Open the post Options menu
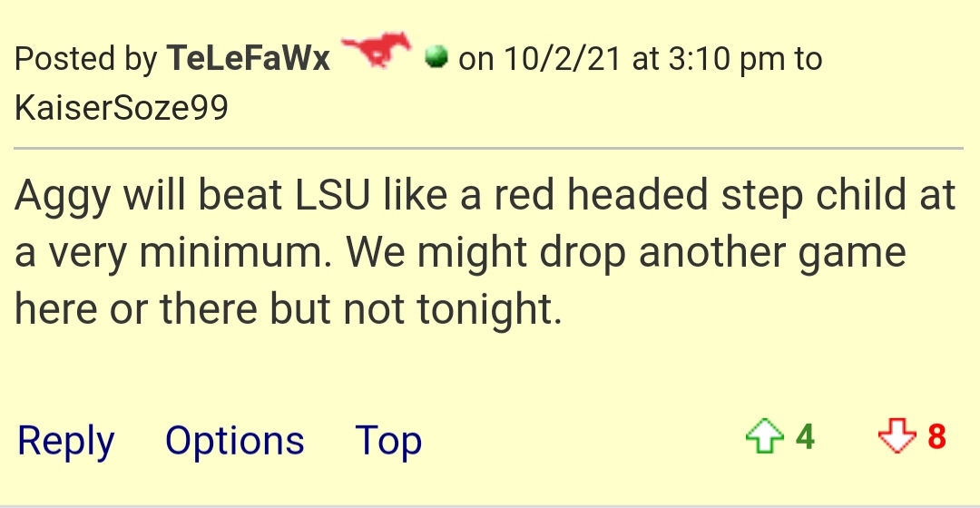The height and width of the screenshot is (508, 980). 234,441
